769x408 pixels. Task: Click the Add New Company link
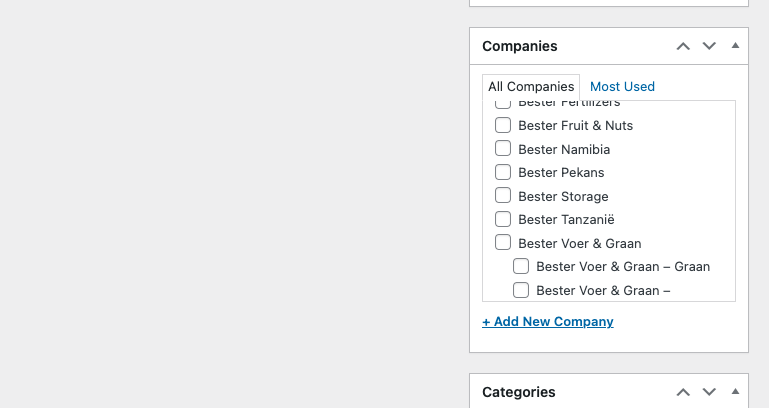pyautogui.click(x=548, y=322)
